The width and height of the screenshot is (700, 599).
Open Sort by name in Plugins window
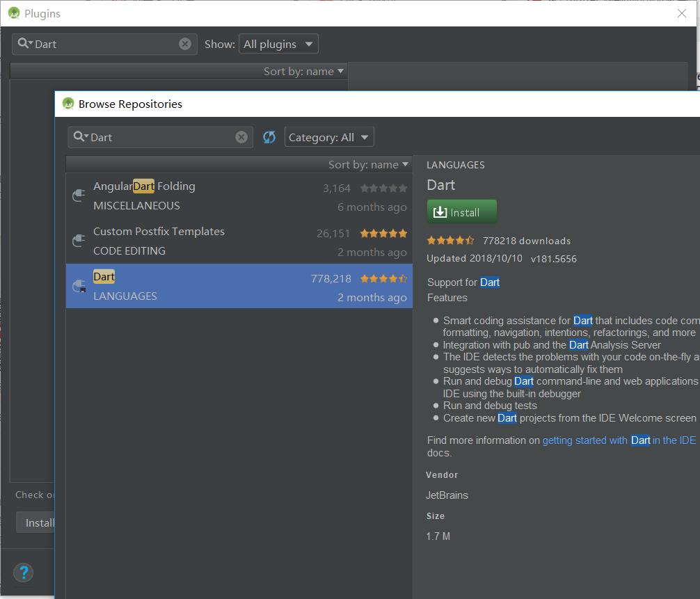pyautogui.click(x=303, y=72)
